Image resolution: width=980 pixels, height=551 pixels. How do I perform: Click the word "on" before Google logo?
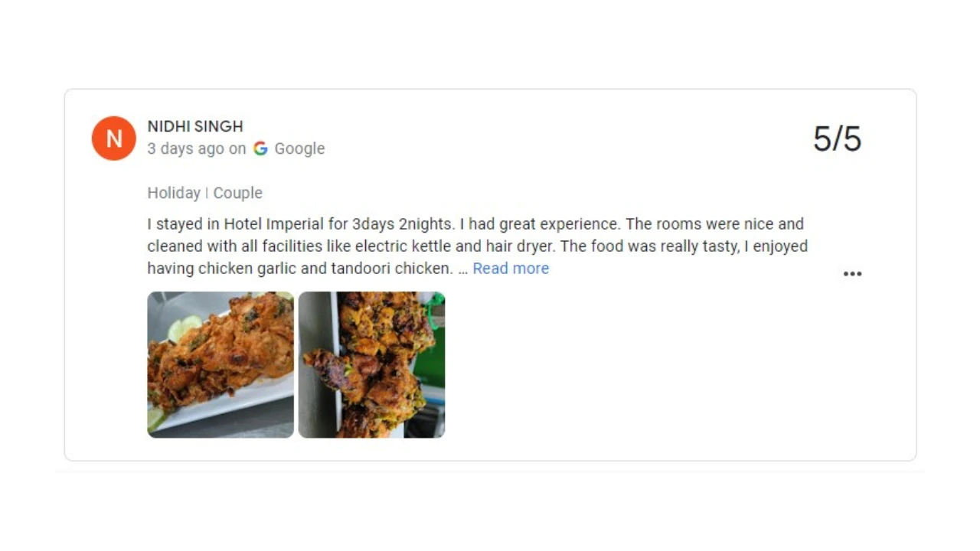click(237, 148)
